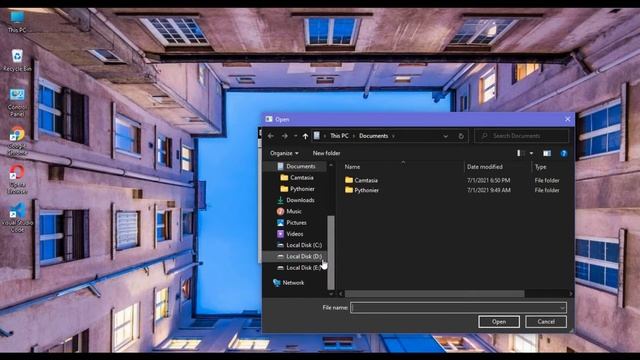Click Camtasia's date 7/1/2021 6:50 PM
This screenshot has width=640, height=360.
pos(489,180)
